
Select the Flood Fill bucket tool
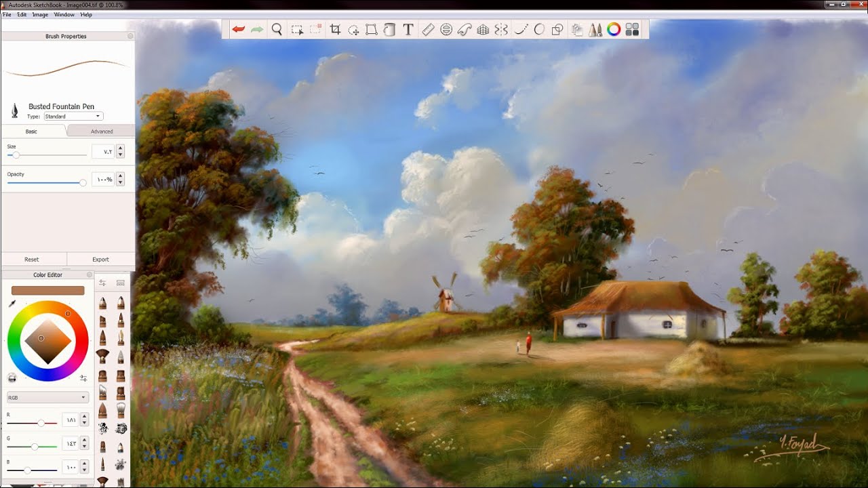pyautogui.click(x=389, y=29)
